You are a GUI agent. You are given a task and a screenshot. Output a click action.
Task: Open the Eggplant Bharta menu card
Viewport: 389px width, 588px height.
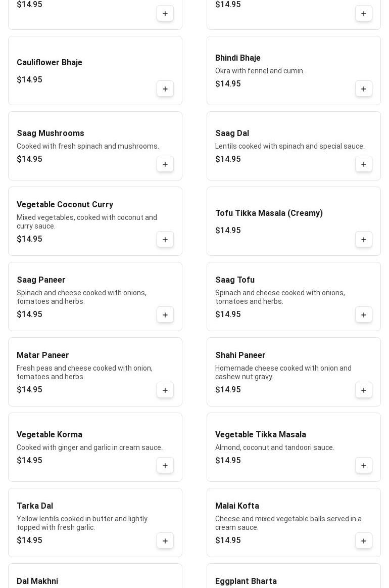(294, 576)
